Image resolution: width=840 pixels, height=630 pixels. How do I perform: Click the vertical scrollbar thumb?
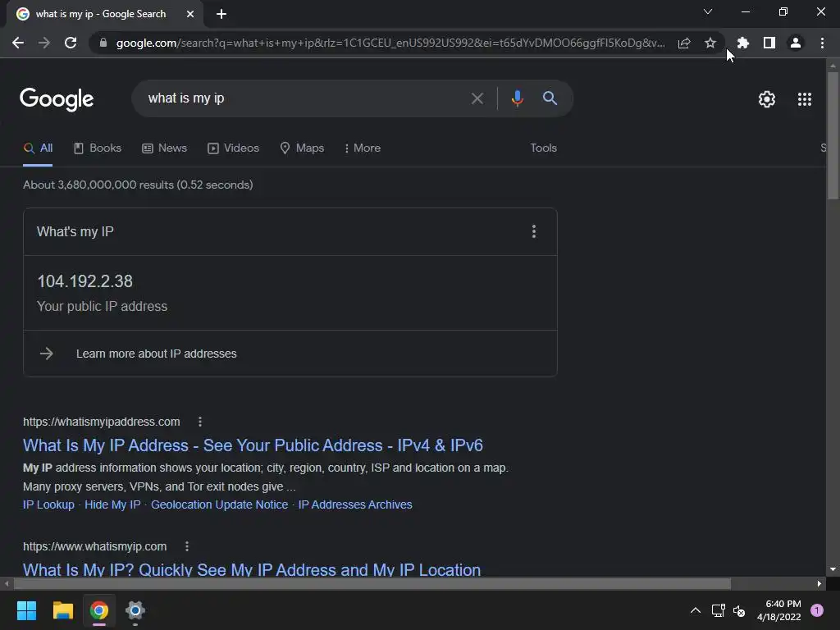833,135
